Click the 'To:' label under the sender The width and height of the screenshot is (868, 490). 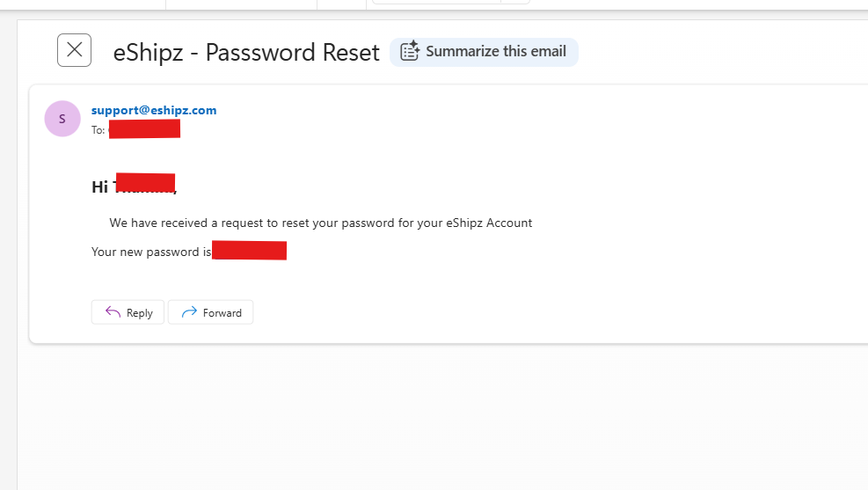pyautogui.click(x=98, y=130)
